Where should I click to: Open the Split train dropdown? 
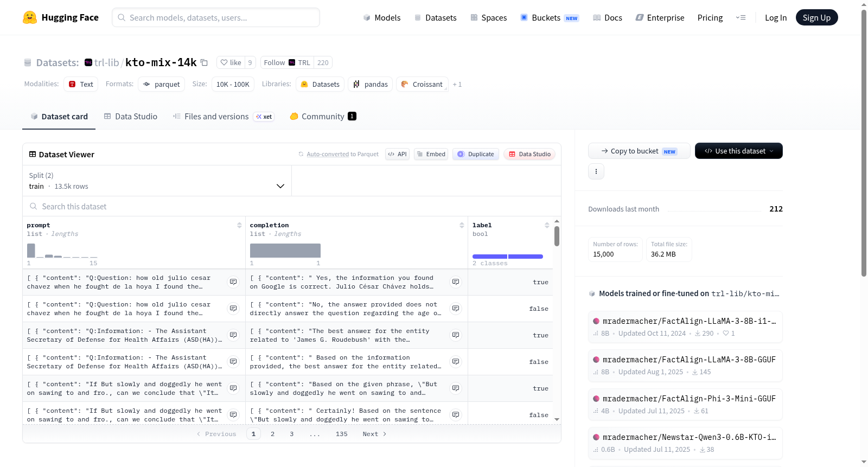point(157,181)
